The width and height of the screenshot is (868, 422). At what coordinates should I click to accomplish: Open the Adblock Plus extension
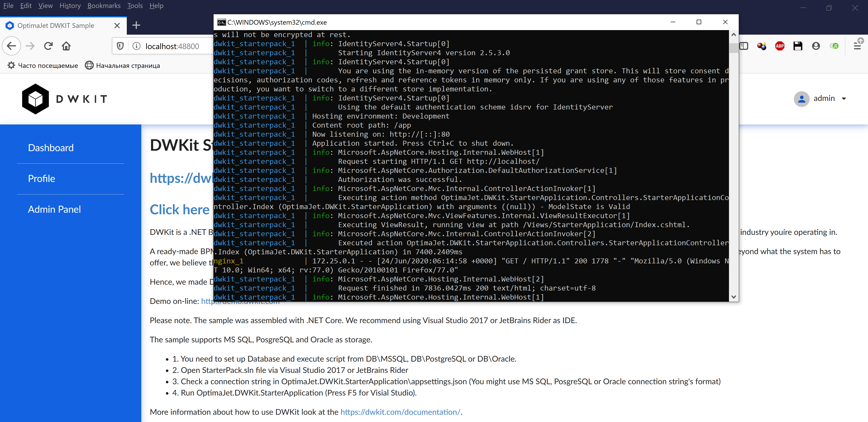pos(780,46)
